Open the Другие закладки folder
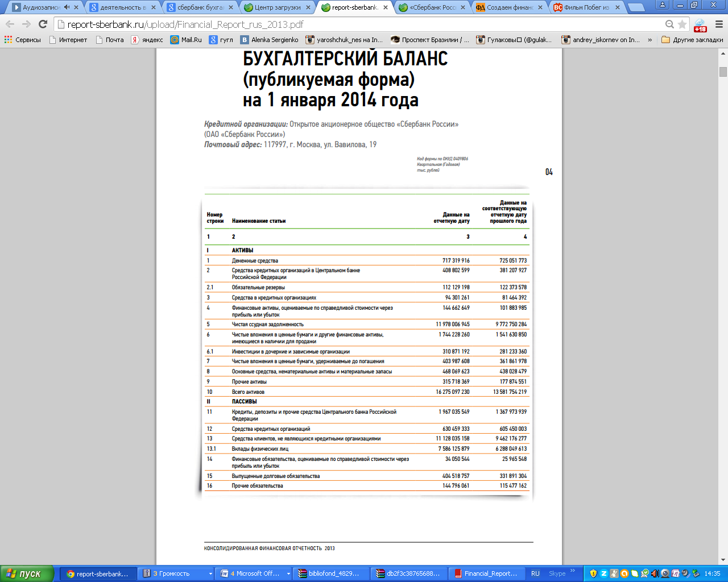728x582 pixels. click(x=692, y=40)
